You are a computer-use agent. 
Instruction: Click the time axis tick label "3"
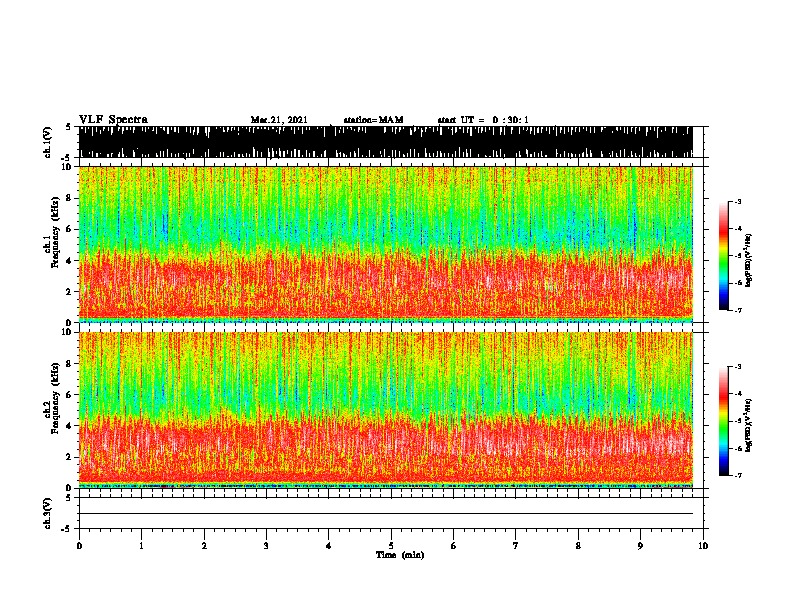click(266, 546)
